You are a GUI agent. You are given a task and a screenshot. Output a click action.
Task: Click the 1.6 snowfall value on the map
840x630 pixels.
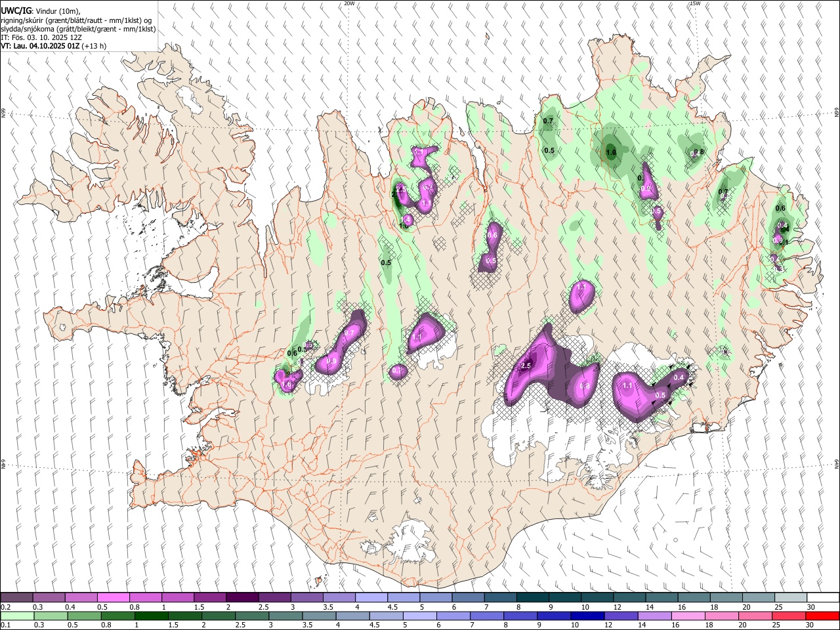286,385
